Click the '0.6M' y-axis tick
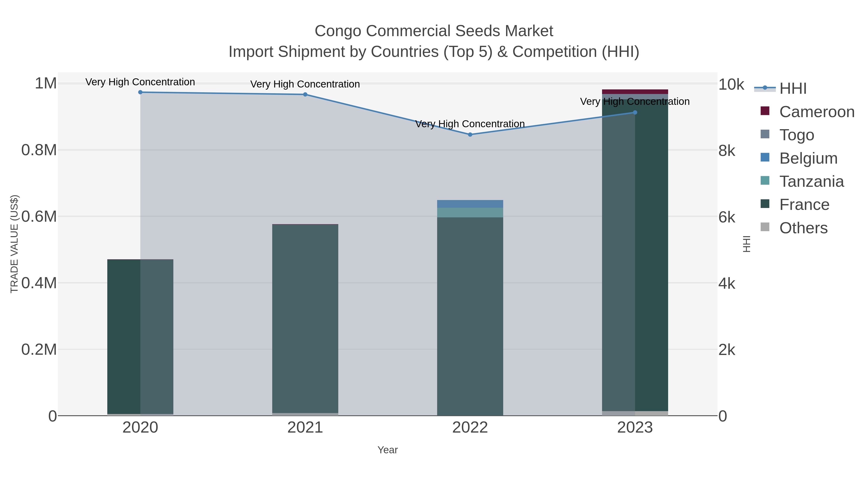The image size is (868, 488). pyautogui.click(x=39, y=217)
